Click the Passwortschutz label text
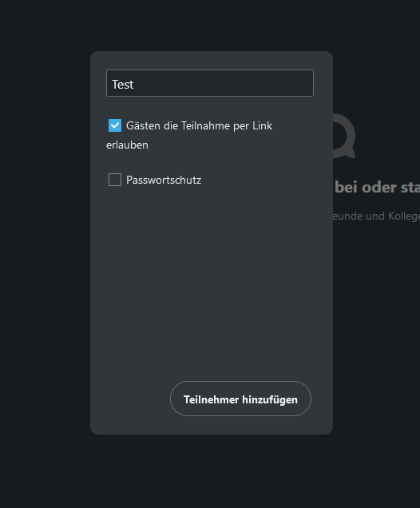The width and height of the screenshot is (420, 508). [164, 181]
